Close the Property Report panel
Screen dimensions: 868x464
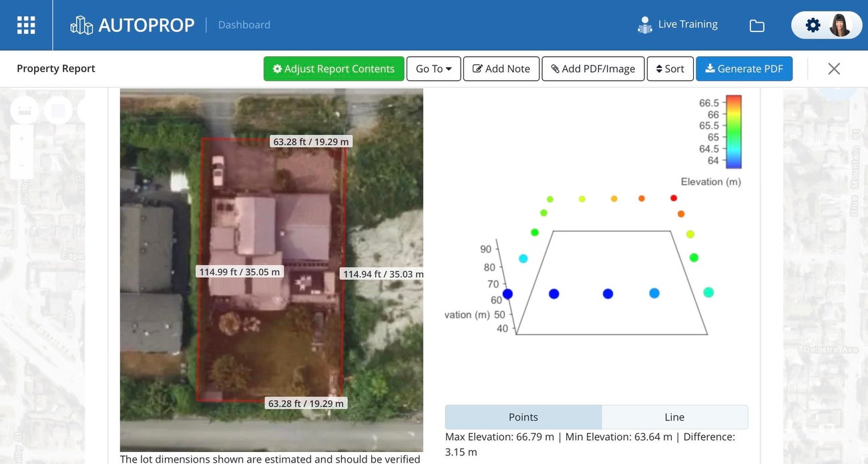tap(834, 69)
